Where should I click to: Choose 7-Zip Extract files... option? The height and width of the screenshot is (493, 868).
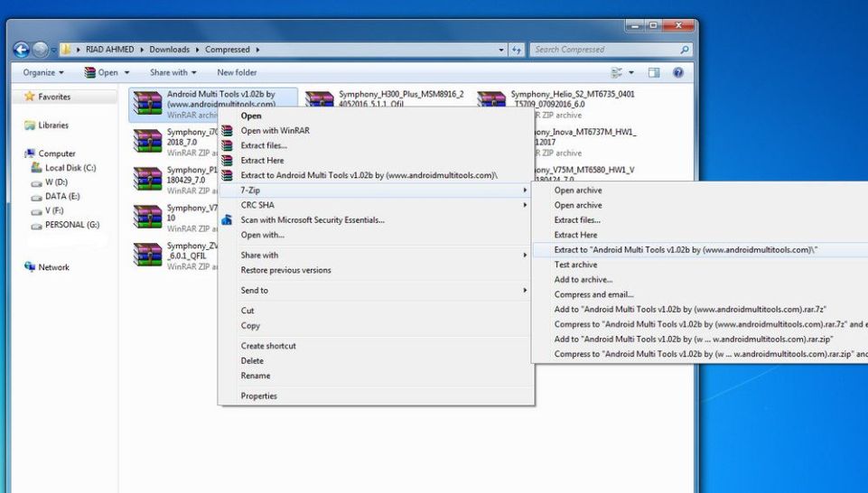pos(700,221)
